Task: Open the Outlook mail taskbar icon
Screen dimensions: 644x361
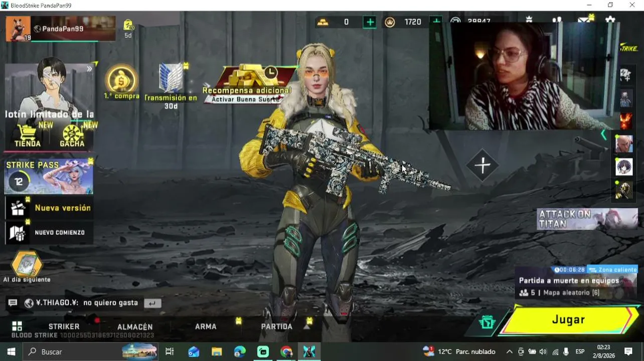Action: 194,351
